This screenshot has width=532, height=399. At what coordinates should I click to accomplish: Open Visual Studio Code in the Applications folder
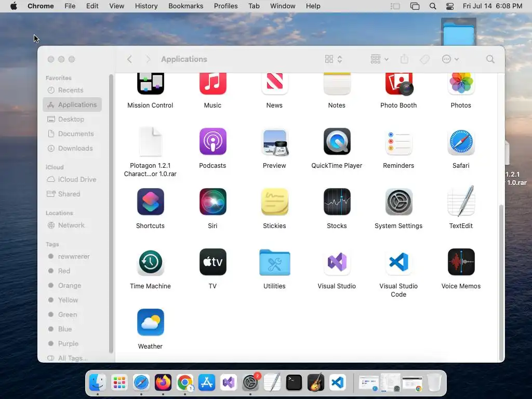(x=398, y=262)
